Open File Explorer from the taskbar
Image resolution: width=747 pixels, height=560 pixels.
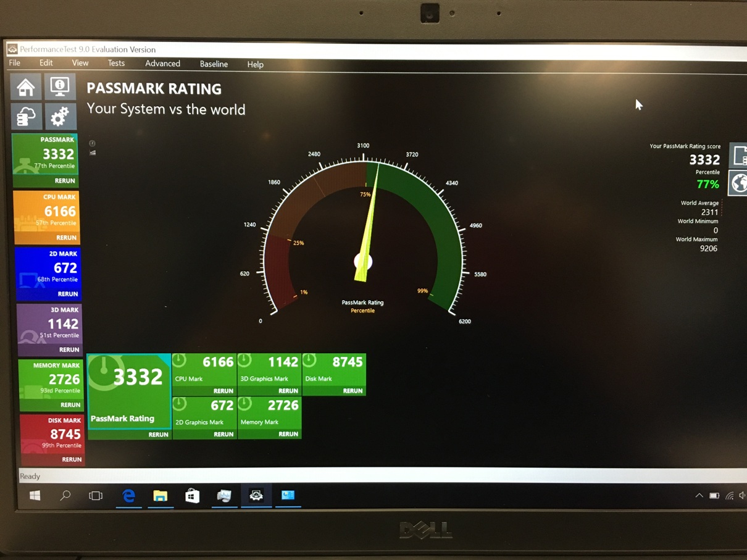pyautogui.click(x=161, y=496)
